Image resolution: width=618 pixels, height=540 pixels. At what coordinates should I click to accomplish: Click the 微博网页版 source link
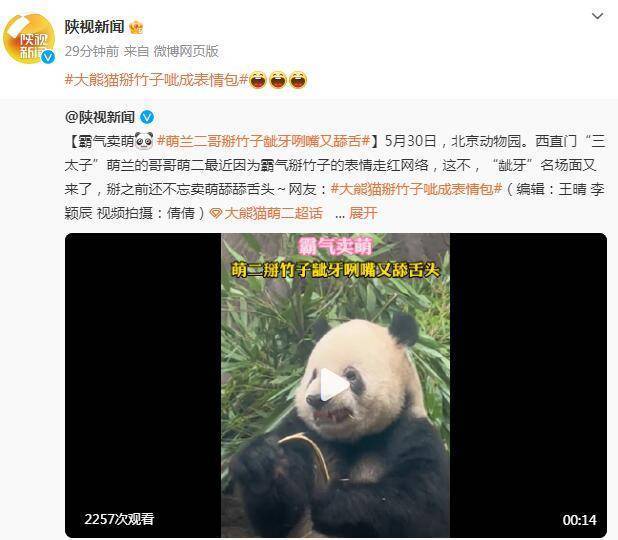click(186, 51)
